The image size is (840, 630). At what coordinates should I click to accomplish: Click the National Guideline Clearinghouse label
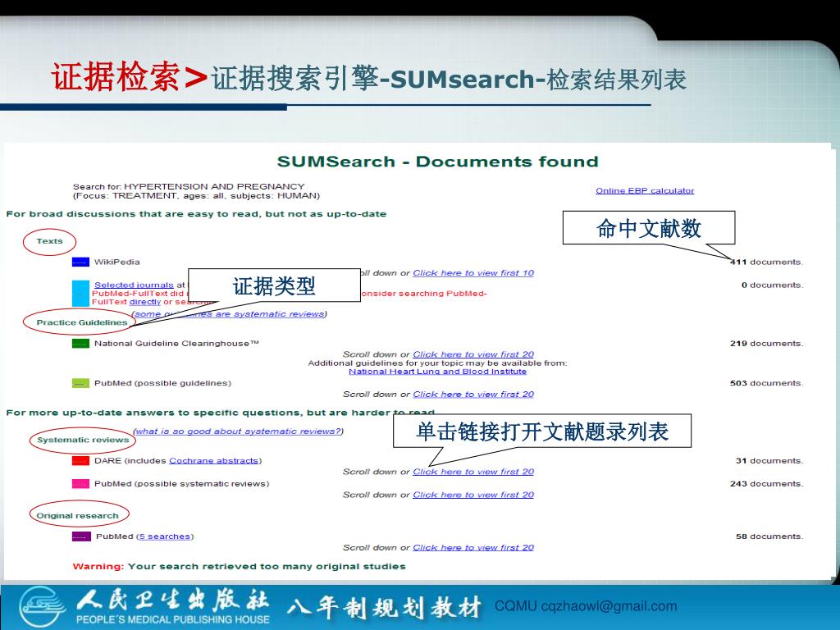coord(176,344)
